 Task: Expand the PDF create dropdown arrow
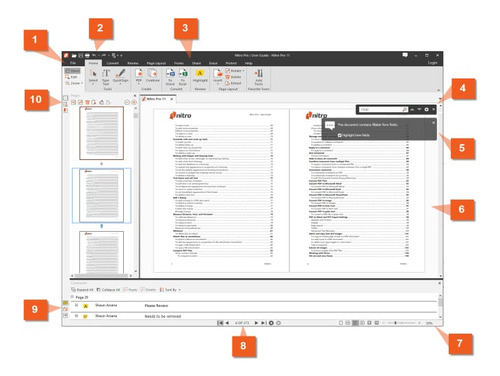139,84
